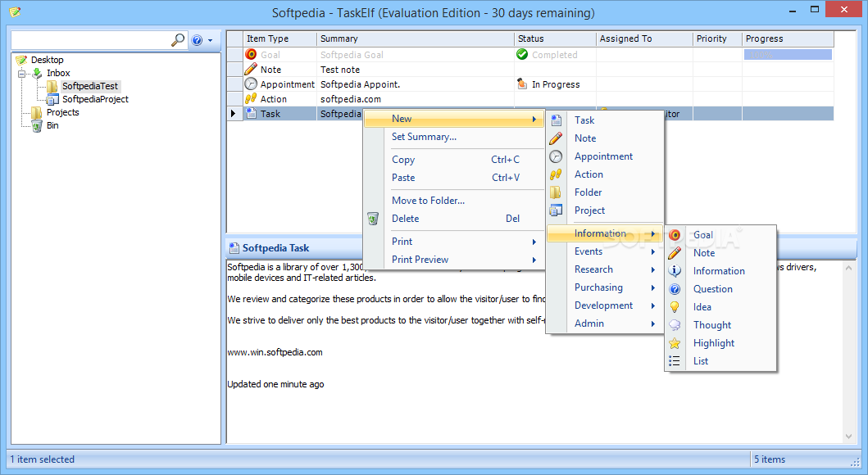868x475 pixels.
Task: Sort by Assigned To column header
Action: (644, 38)
